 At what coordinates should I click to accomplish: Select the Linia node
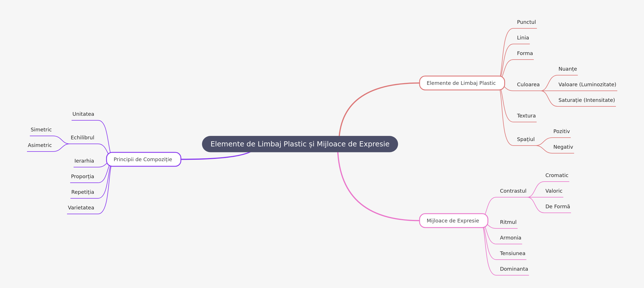coord(523,38)
